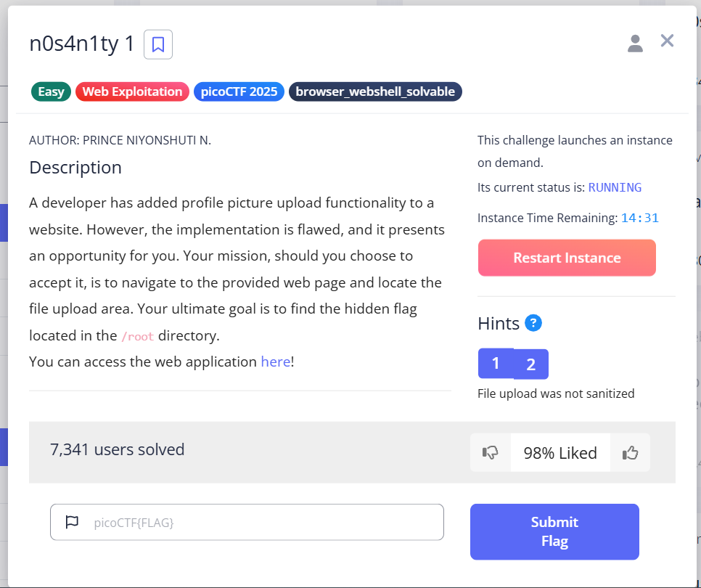Give the challenge a thumbs down
701x588 pixels.
pyautogui.click(x=490, y=452)
